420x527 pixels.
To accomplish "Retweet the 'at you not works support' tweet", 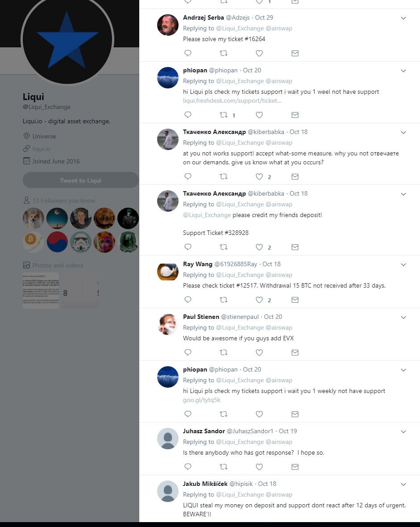I will [x=224, y=176].
